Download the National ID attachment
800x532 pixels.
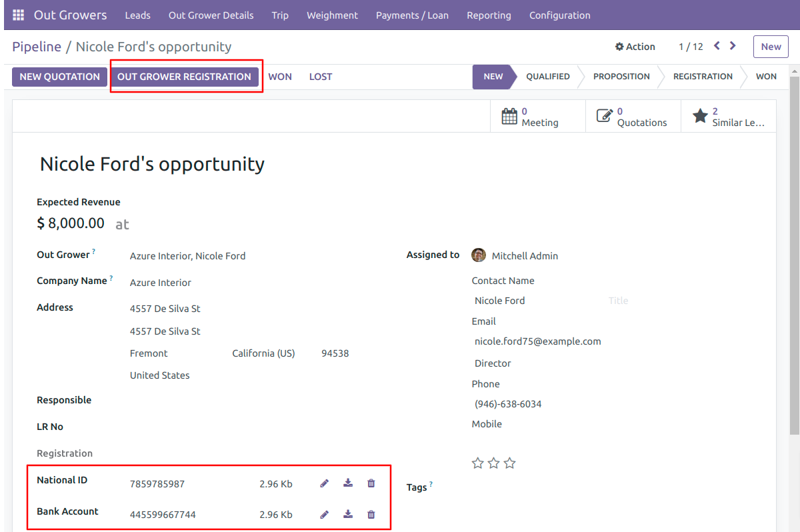(x=348, y=483)
